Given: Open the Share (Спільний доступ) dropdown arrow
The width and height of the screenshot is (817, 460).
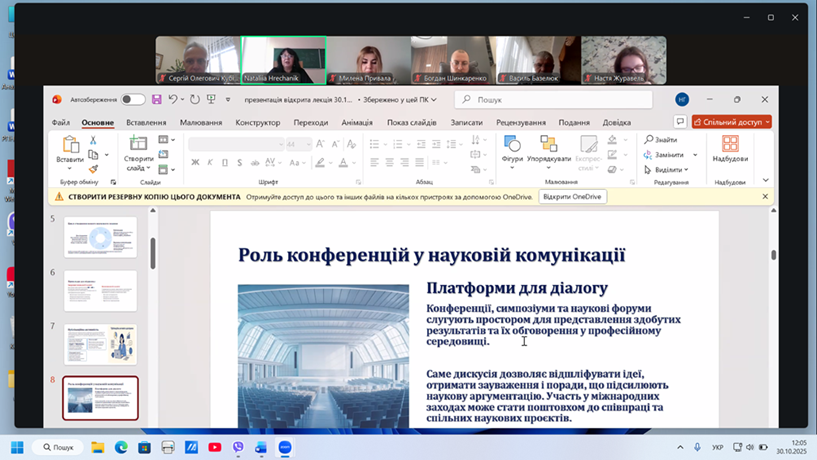Looking at the screenshot, I should (x=765, y=122).
